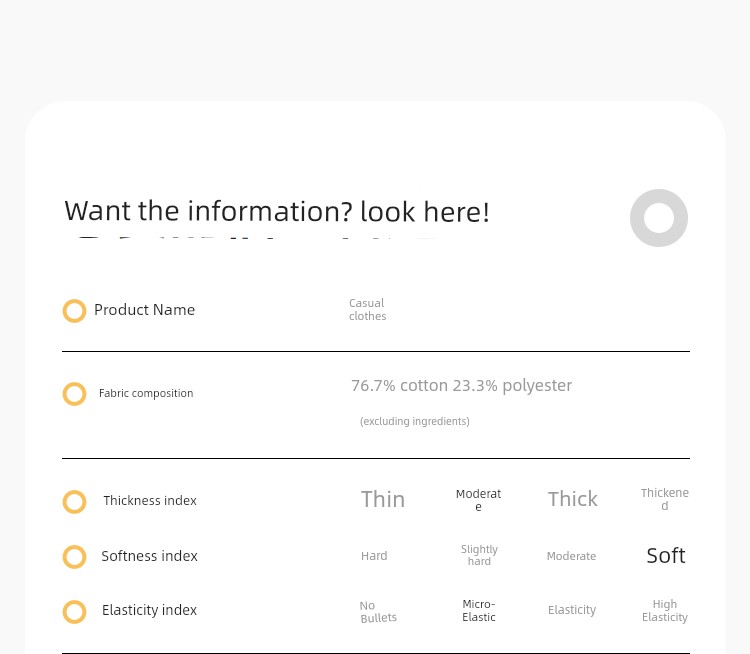Click the orange ring beside Thickness index

[x=74, y=502]
